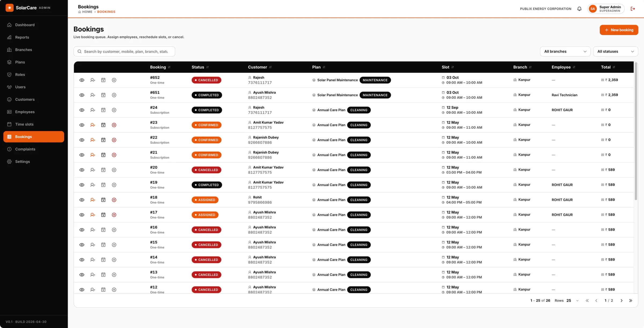
Task: Open Reports in sidebar
Action: (34, 37)
